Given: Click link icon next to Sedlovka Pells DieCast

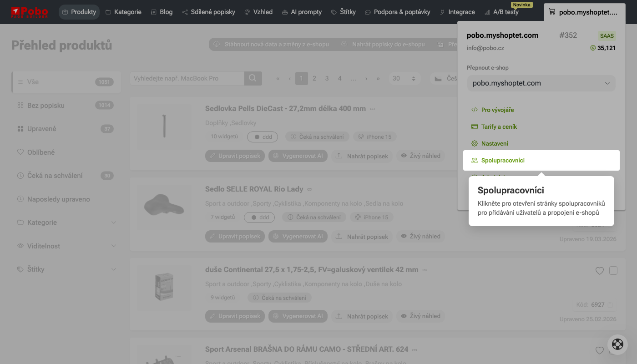Looking at the screenshot, I should tap(372, 109).
